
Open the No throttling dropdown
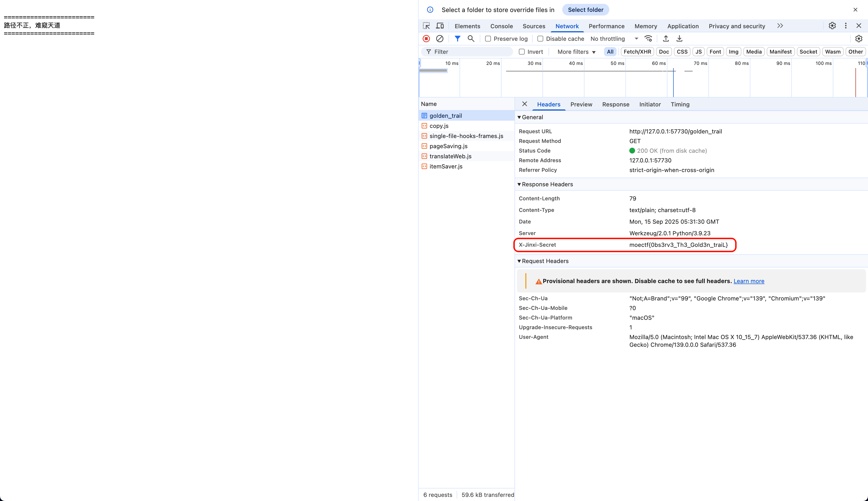[614, 39]
